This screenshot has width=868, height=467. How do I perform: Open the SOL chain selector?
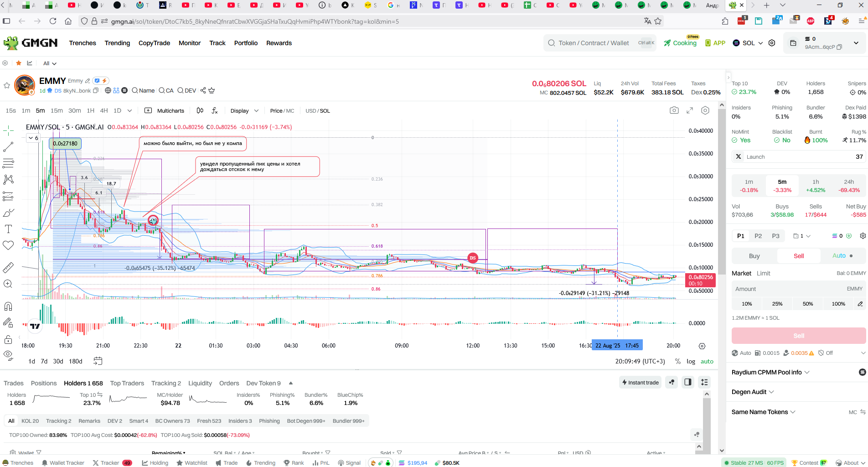click(x=748, y=43)
